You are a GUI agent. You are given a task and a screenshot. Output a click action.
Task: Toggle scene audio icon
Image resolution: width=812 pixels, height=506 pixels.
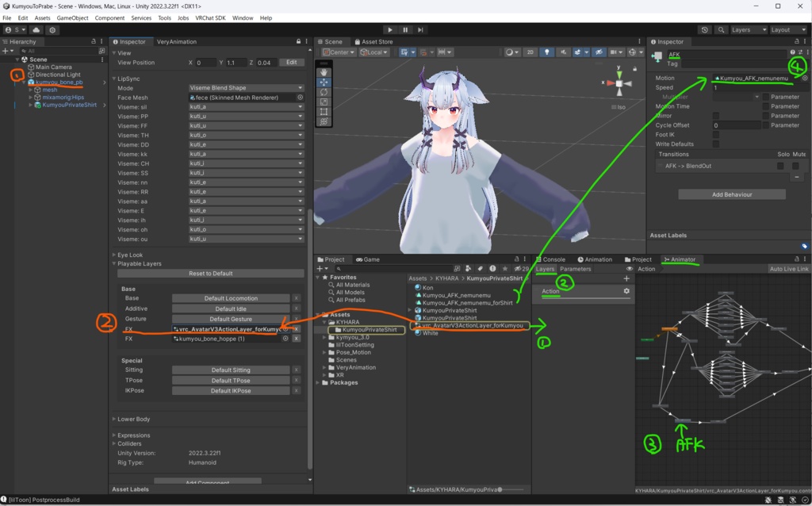pos(563,52)
